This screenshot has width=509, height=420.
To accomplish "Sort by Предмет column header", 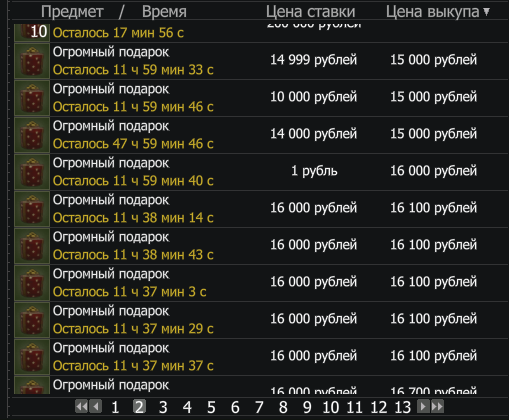I will tap(72, 12).
